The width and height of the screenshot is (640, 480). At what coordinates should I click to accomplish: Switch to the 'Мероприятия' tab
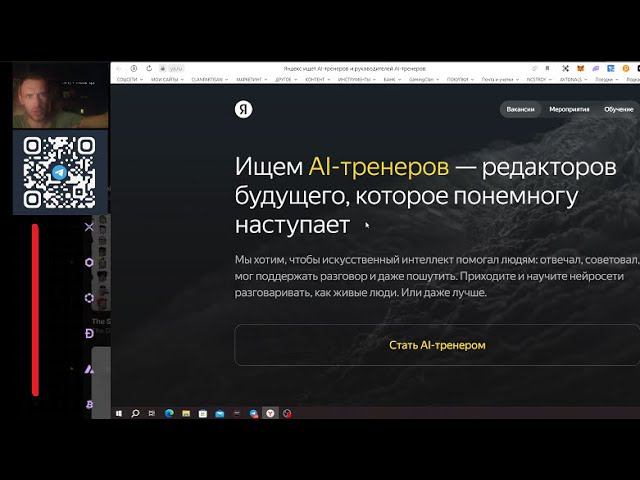[569, 109]
